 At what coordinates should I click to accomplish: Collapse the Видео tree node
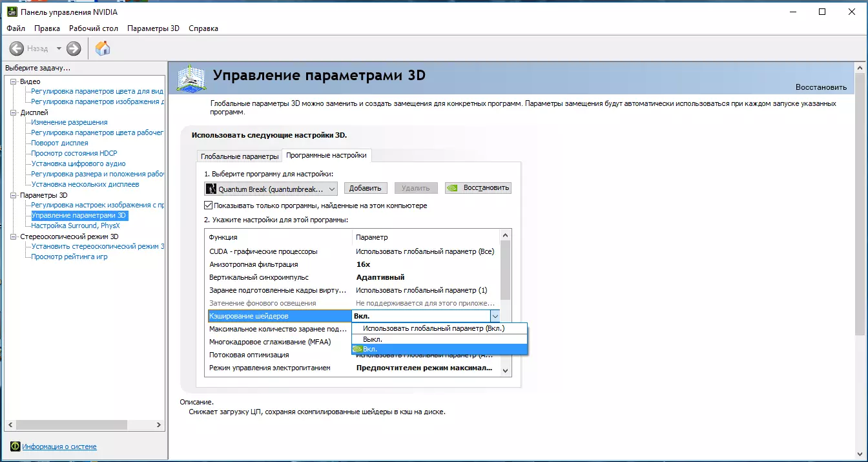(x=14, y=81)
